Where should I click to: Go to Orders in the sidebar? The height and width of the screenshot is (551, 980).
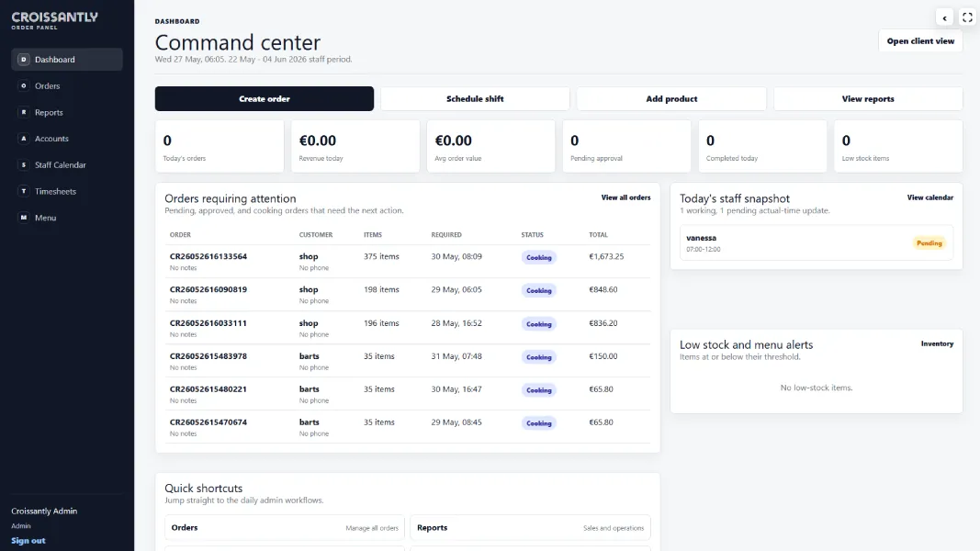67,85
